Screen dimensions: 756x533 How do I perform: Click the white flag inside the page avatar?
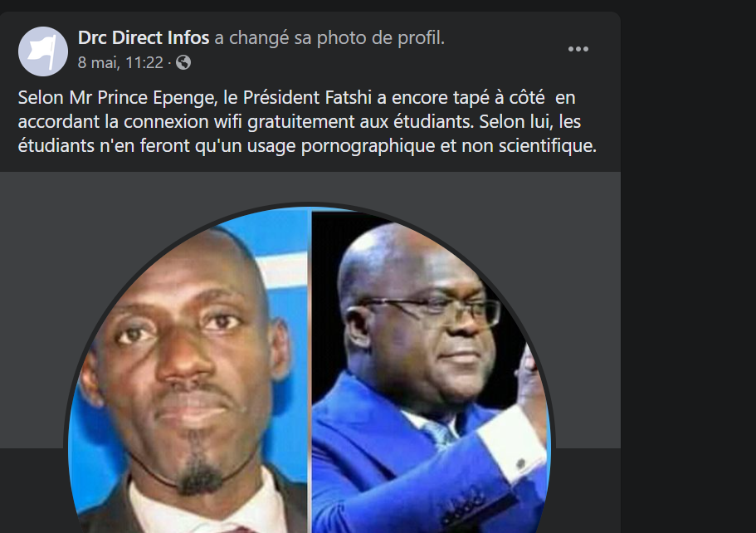[42, 51]
